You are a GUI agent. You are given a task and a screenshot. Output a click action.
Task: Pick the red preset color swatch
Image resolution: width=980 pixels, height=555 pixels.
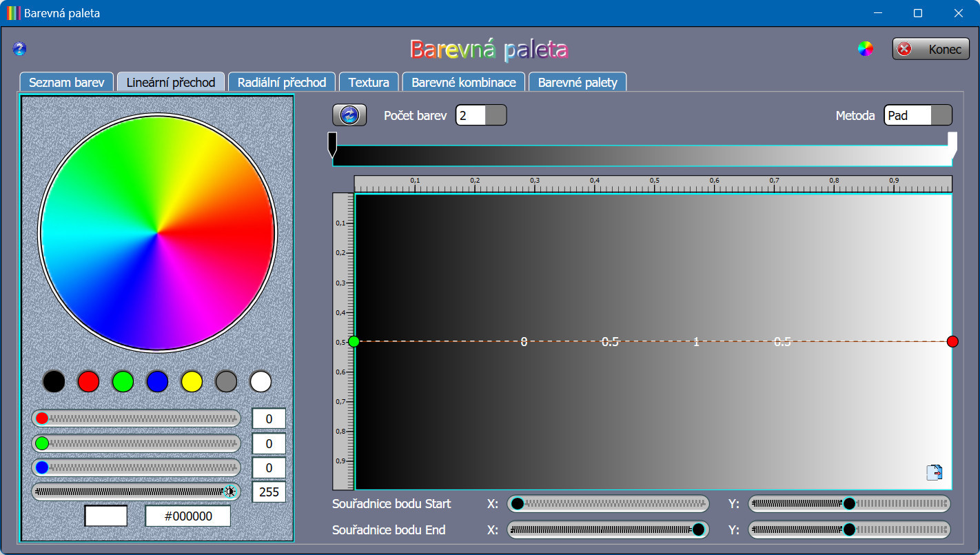click(x=88, y=381)
